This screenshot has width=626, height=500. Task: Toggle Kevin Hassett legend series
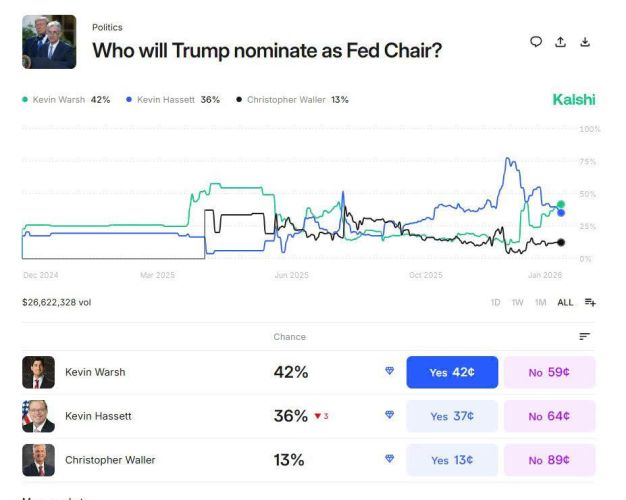(172, 100)
